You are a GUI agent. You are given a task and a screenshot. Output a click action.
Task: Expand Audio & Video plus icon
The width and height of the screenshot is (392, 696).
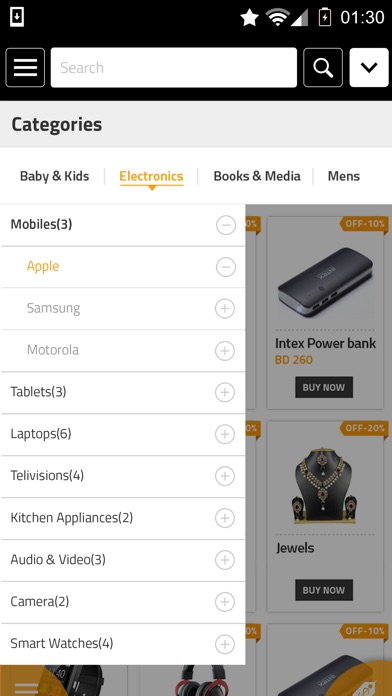[225, 560]
